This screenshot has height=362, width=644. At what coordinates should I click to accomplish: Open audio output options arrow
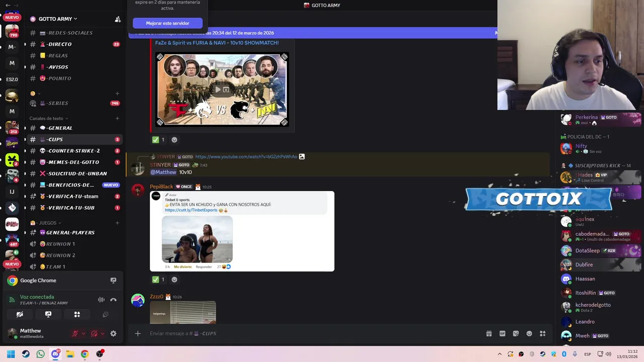[103, 333]
